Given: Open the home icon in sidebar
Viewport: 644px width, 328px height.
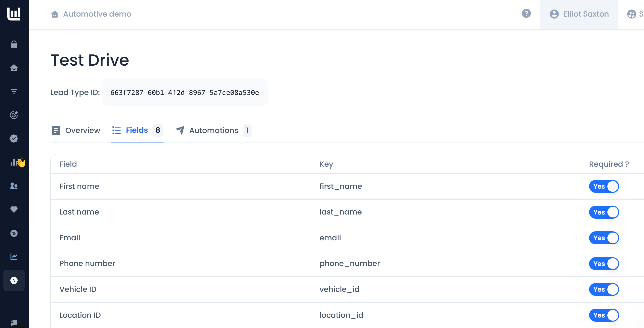Looking at the screenshot, I should tap(14, 68).
